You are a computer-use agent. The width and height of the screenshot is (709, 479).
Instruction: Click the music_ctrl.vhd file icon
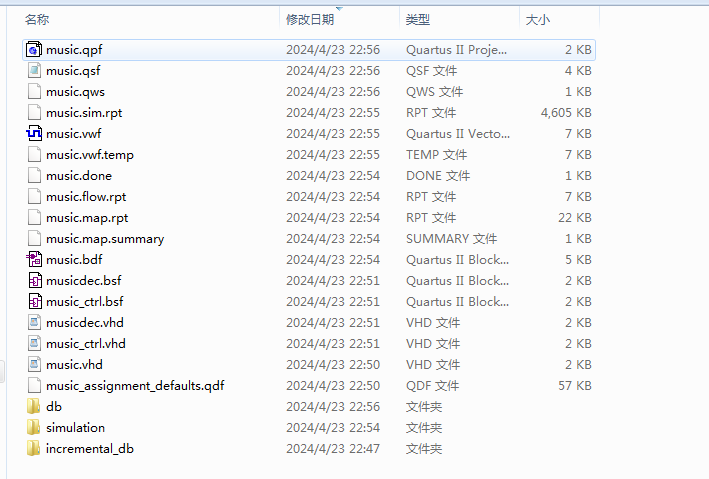(x=34, y=344)
